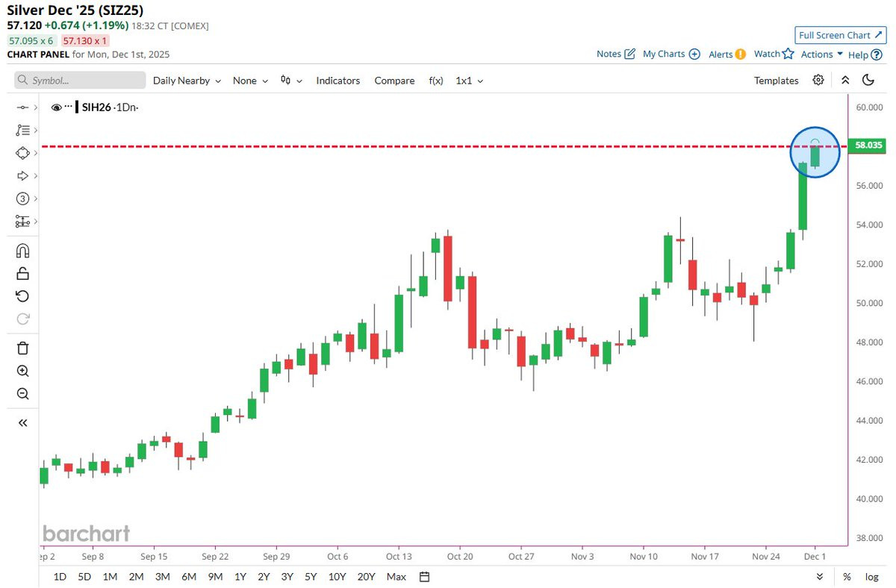This screenshot has height=588, width=896.
Task: Open the f(x) expressions menu
Action: 436,81
